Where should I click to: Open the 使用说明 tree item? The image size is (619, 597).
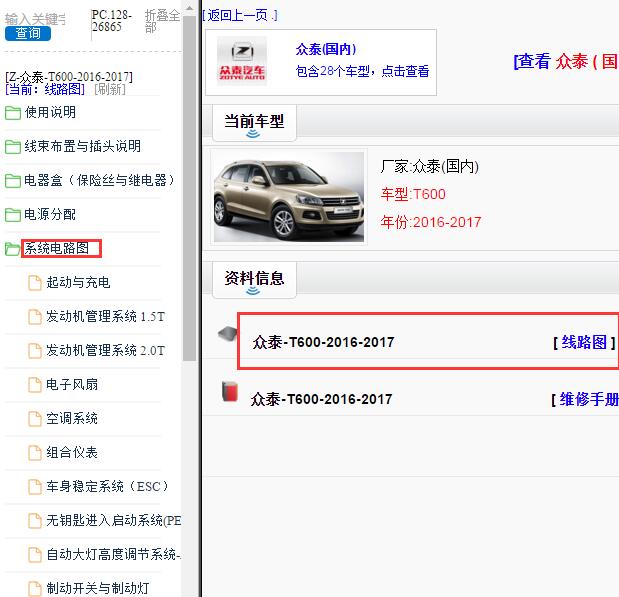[x=50, y=113]
